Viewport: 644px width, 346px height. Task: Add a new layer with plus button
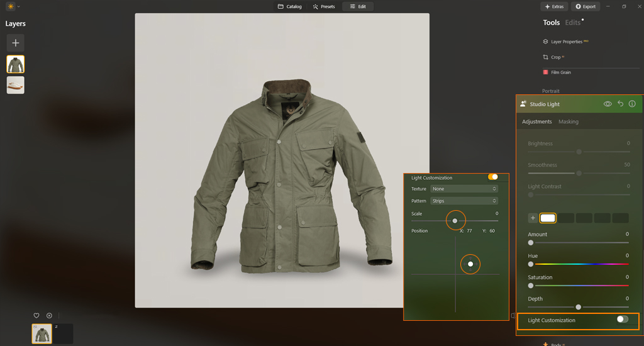[x=16, y=43]
